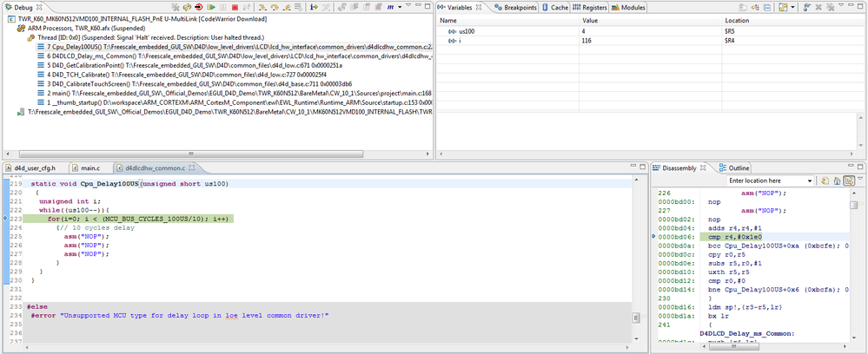Select variable i row

pos(652,41)
